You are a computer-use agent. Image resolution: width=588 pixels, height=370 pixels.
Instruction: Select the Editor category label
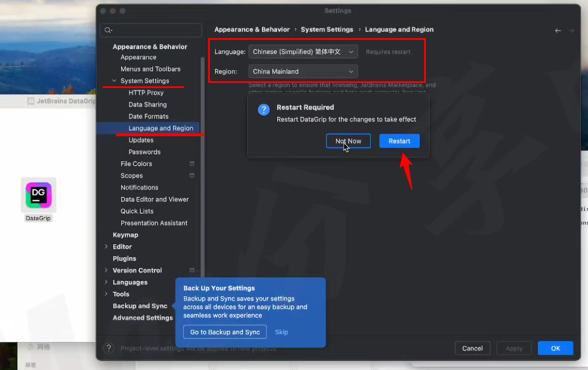point(122,247)
